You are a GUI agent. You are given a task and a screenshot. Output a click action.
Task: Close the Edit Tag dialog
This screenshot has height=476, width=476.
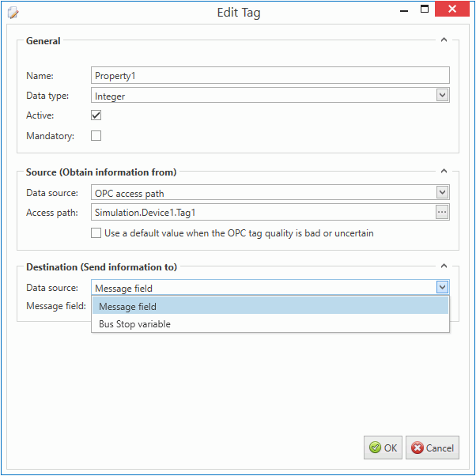click(x=452, y=9)
